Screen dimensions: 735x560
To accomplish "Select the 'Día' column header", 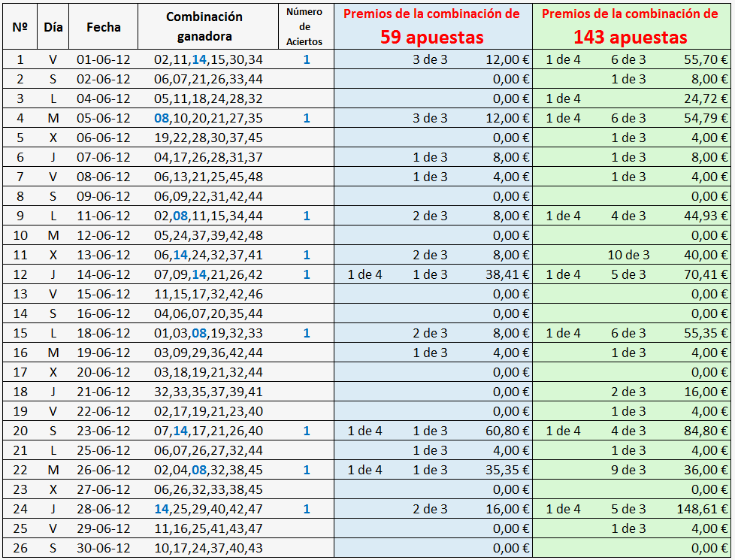I will 53,26.
